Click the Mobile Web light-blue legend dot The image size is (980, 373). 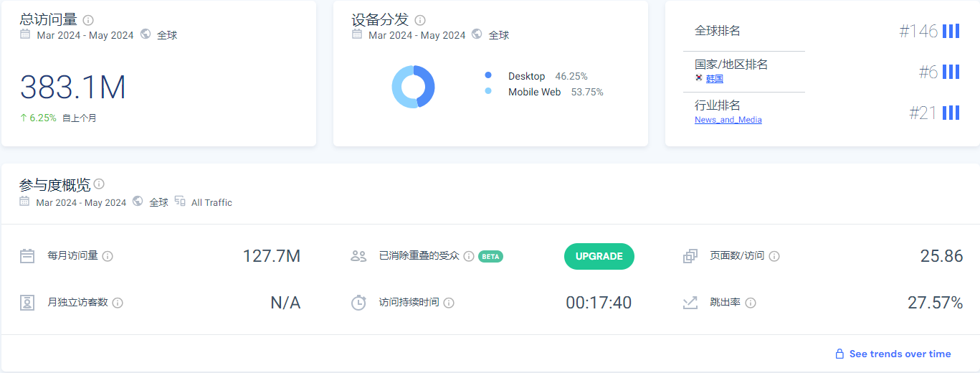pos(488,91)
